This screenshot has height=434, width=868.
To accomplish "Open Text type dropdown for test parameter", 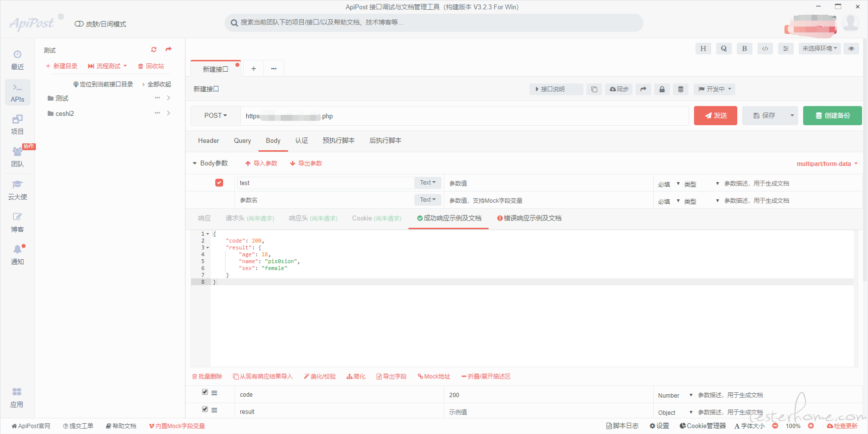I will coord(428,183).
